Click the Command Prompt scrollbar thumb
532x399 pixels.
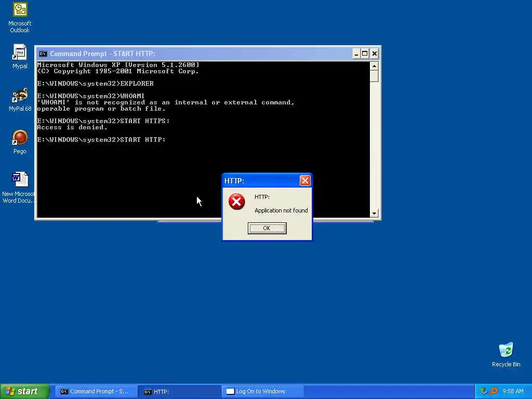coord(374,76)
